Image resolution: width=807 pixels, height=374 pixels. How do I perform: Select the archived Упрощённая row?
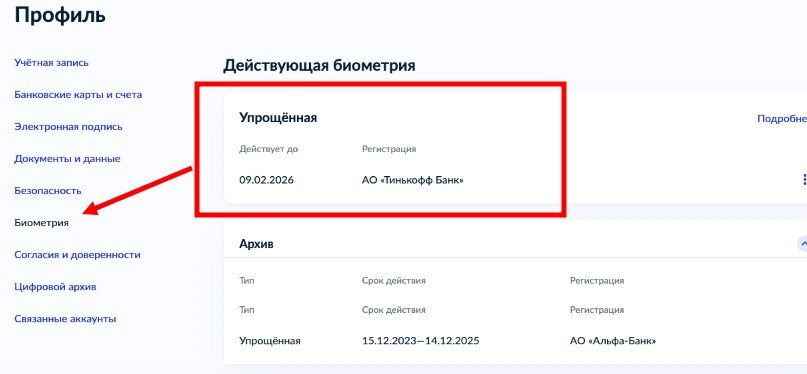point(515,341)
